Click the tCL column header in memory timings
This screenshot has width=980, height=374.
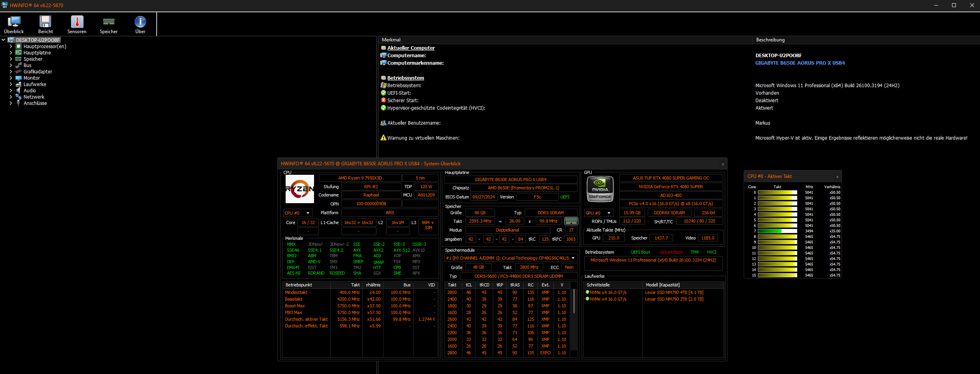(x=469, y=285)
